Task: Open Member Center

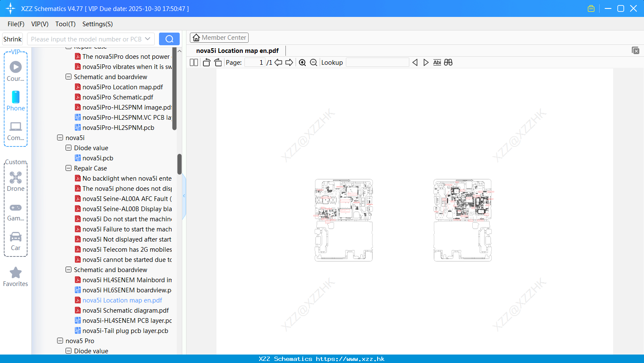Action: pos(219,38)
